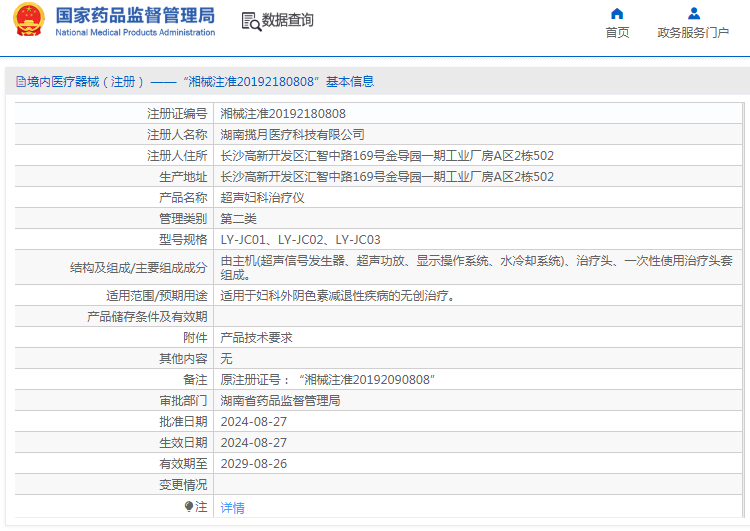Click the 生产地址 address value
750x531 pixels.
(x=387, y=177)
